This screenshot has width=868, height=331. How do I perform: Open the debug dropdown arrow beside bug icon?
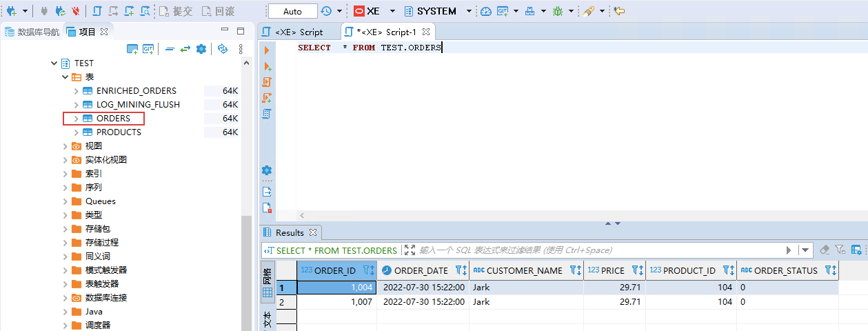tap(572, 11)
